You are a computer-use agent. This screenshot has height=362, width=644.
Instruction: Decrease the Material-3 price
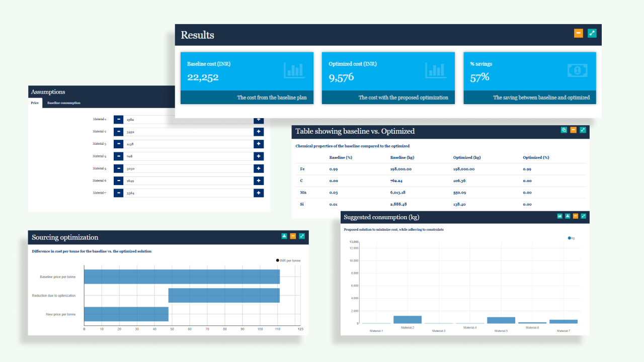(x=118, y=144)
